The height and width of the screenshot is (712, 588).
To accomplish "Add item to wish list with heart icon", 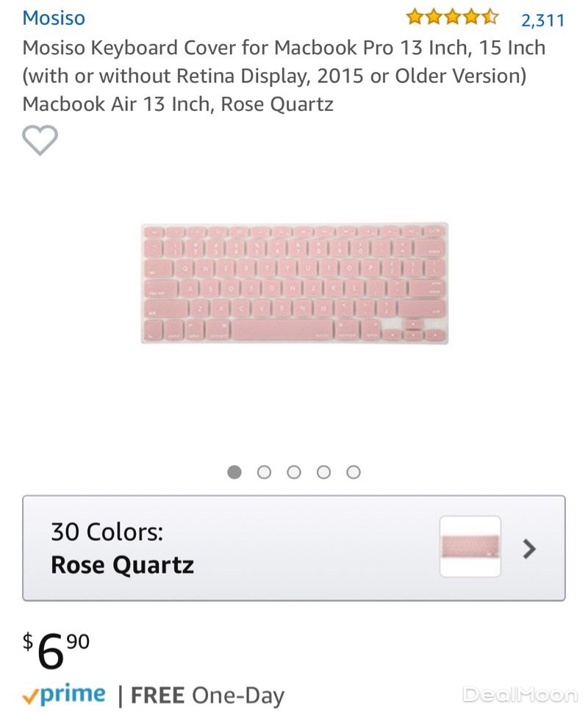I will click(40, 140).
